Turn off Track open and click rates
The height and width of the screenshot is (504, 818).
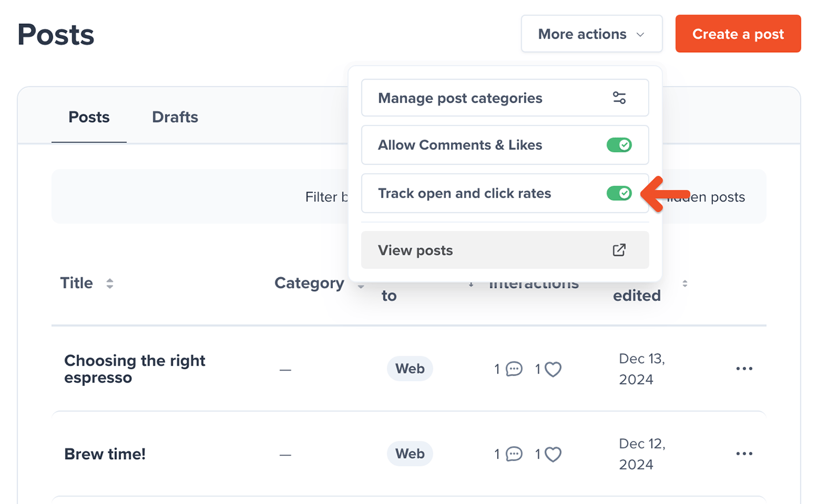pyautogui.click(x=619, y=194)
